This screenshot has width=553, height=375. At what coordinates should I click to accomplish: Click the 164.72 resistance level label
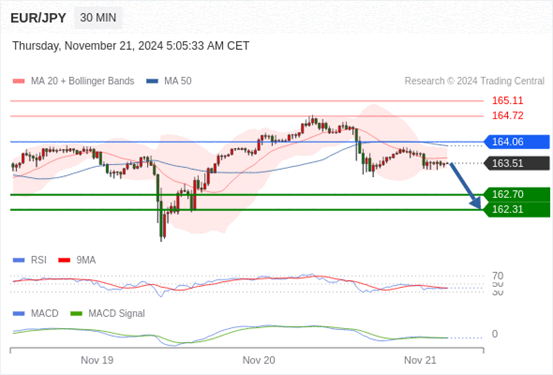(508, 115)
